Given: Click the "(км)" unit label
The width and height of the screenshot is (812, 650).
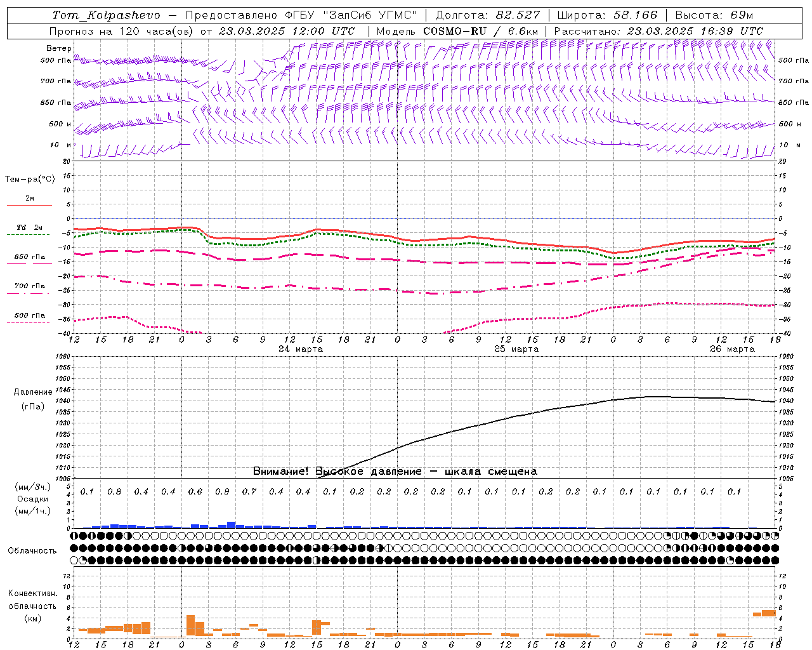Looking at the screenshot, I should coord(32,618).
